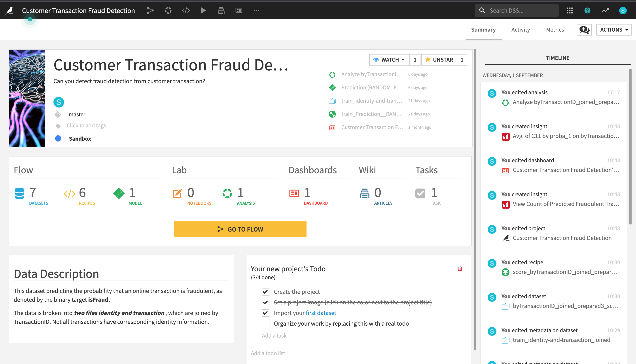Image resolution: width=636 pixels, height=364 pixels.
Task: Open the discussions chat bubble icon
Action: tap(584, 30)
